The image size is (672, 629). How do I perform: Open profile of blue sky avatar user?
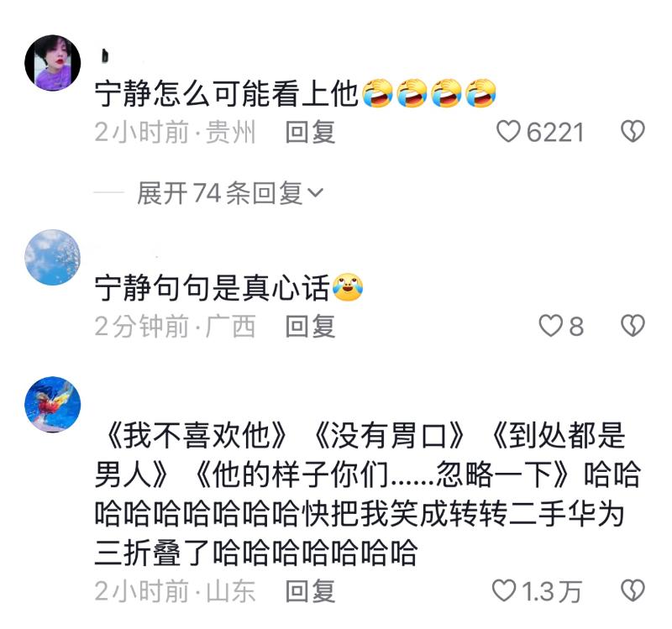point(53,257)
